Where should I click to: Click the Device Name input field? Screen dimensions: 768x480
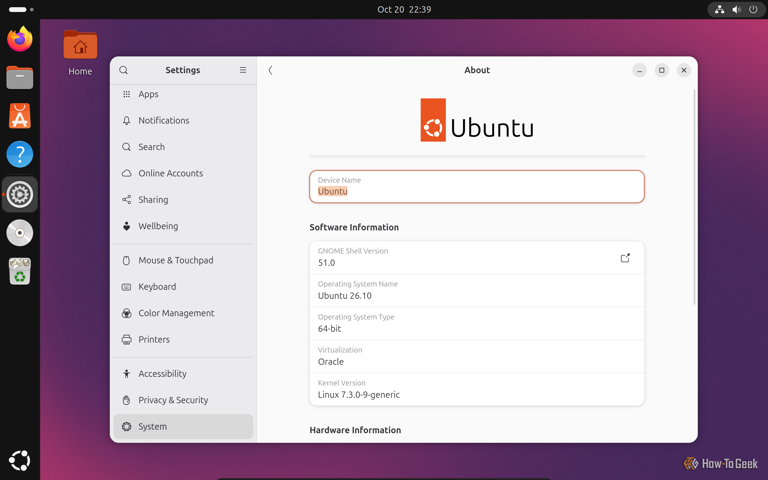477,187
